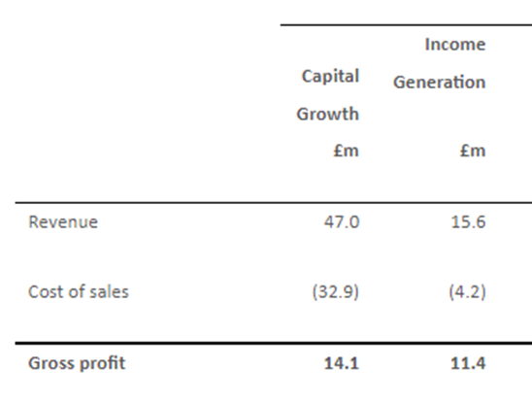Image resolution: width=532 pixels, height=404 pixels.
Task: Select the Capital Growth revenue value 47.0
Action: (x=342, y=222)
